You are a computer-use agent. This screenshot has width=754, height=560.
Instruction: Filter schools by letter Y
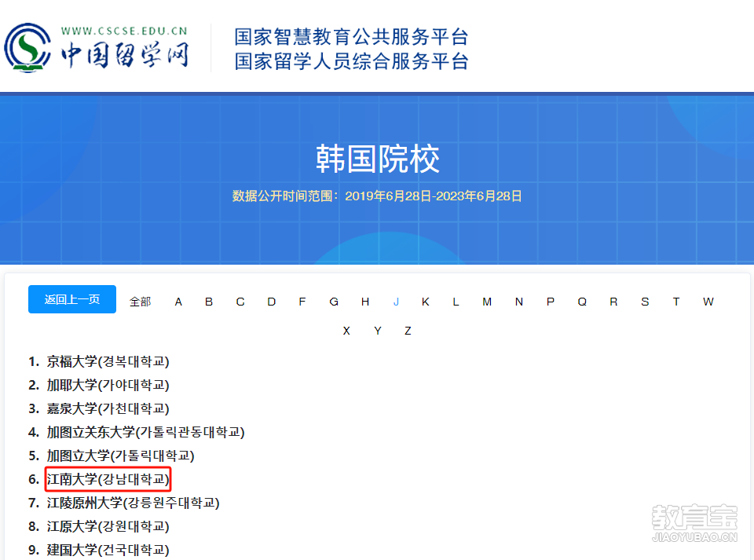[x=378, y=331]
